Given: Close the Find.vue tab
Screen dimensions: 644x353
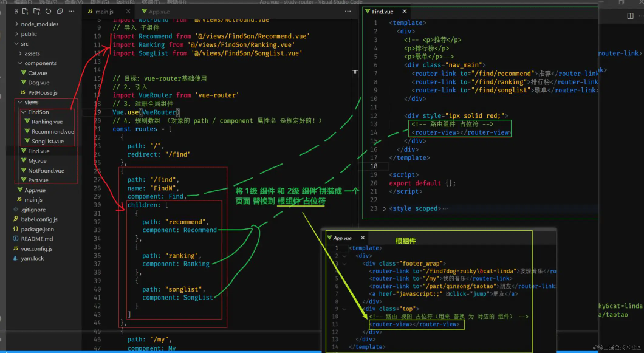Looking at the screenshot, I should 404,11.
